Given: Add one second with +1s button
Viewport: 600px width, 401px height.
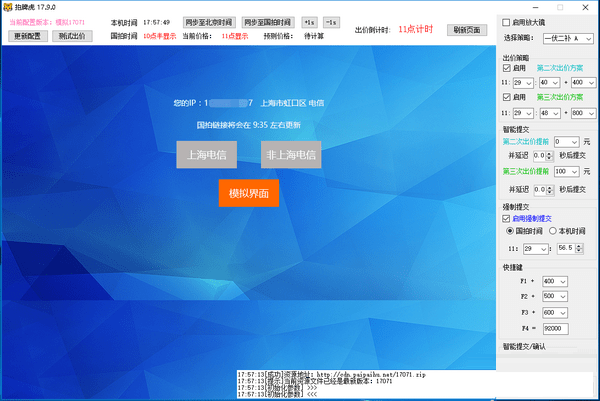Looking at the screenshot, I should pos(310,23).
